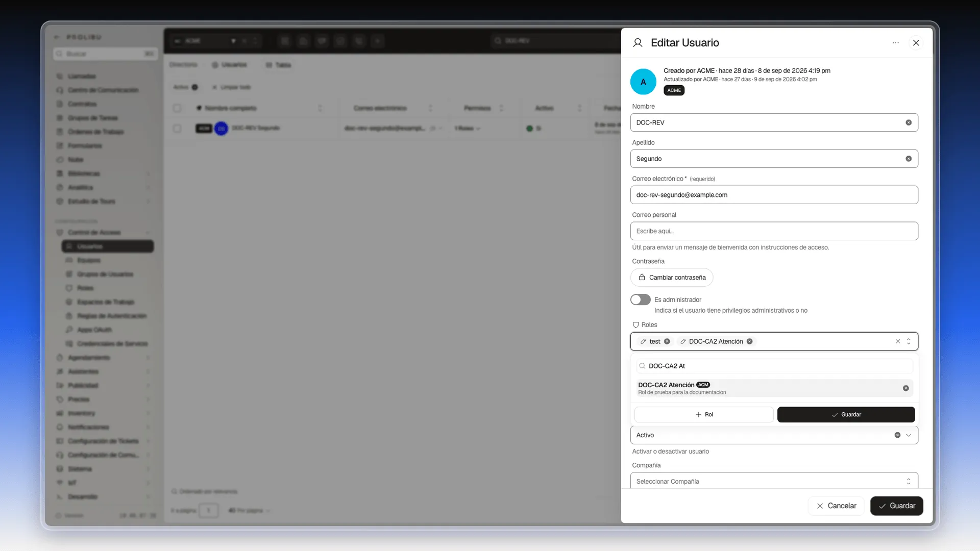
Task: Save role selection with the dropdown Guardar
Action: point(846,415)
